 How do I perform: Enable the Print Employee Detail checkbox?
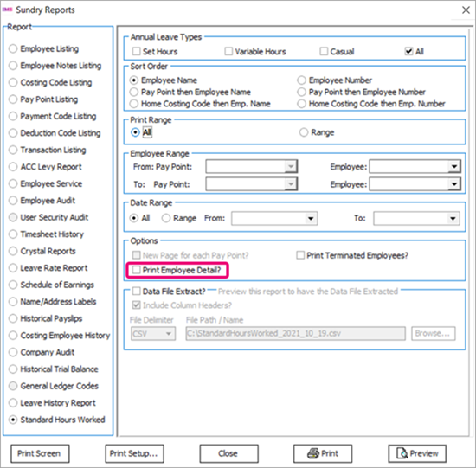click(x=136, y=270)
